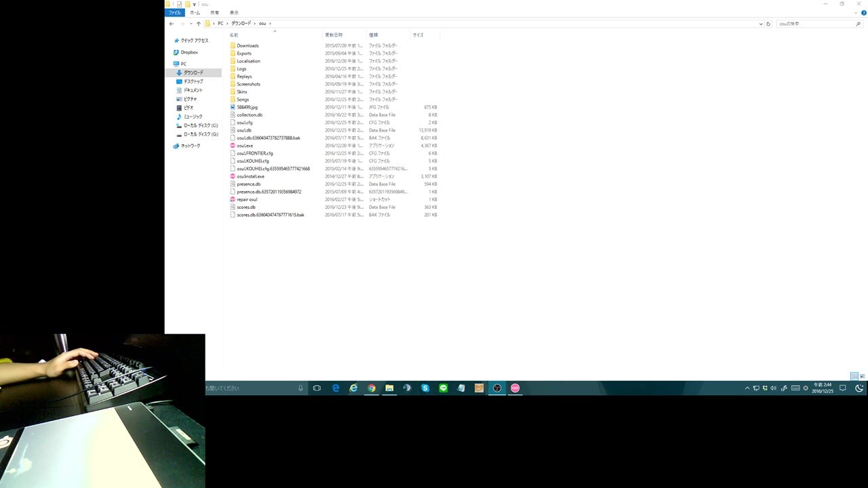Go back with the back arrow
The image size is (868, 488).
point(172,24)
